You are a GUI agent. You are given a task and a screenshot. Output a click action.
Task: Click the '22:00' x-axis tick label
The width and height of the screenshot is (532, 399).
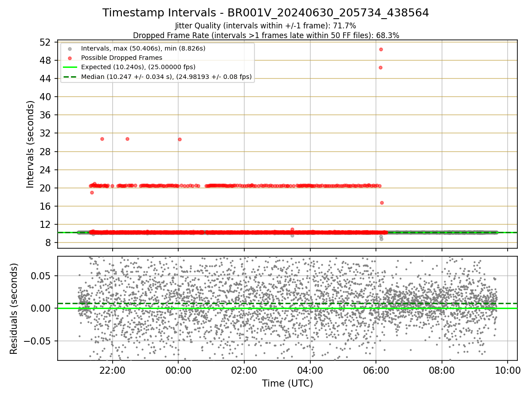[113, 370]
